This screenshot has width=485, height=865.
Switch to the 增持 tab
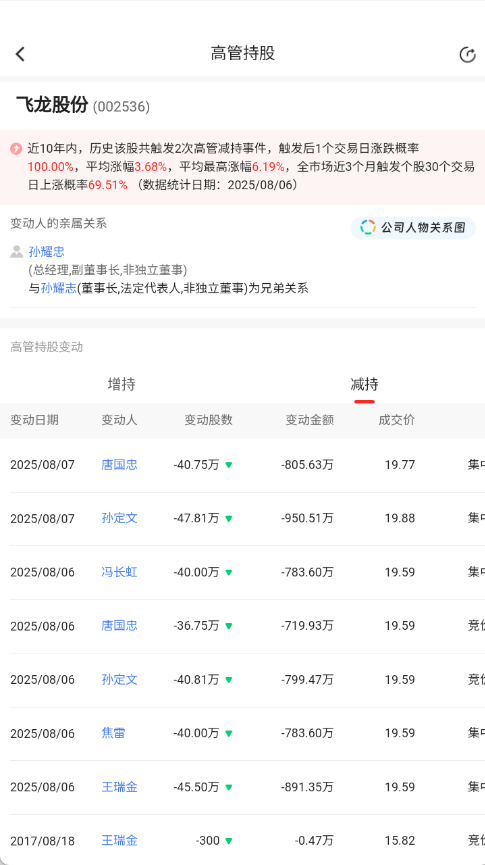tap(121, 384)
